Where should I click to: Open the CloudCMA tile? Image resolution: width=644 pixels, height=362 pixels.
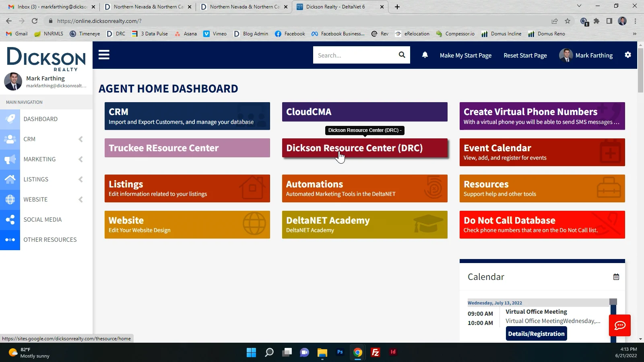pyautogui.click(x=365, y=112)
